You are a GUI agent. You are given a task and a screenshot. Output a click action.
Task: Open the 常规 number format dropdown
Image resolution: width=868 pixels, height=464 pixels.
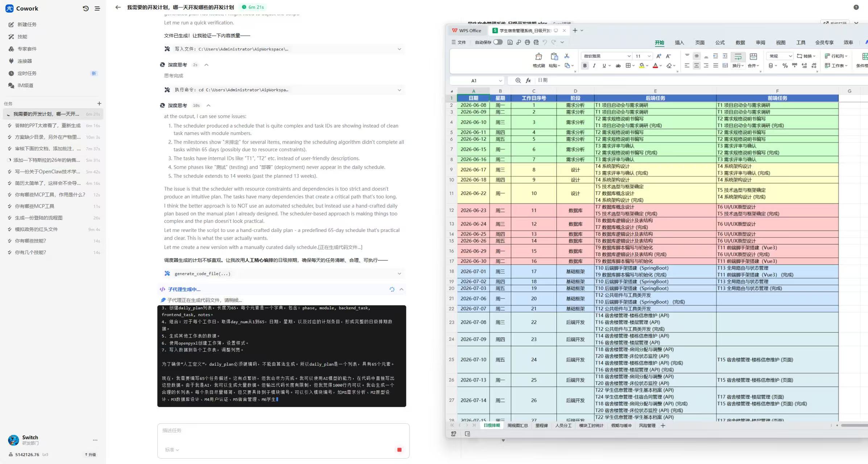pyautogui.click(x=790, y=56)
